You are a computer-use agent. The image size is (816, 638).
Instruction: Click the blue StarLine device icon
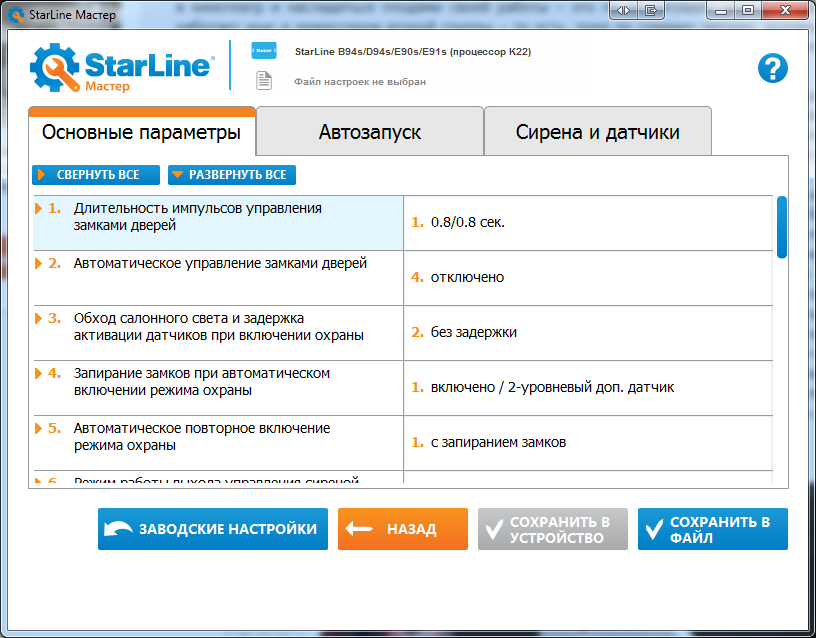click(x=264, y=50)
